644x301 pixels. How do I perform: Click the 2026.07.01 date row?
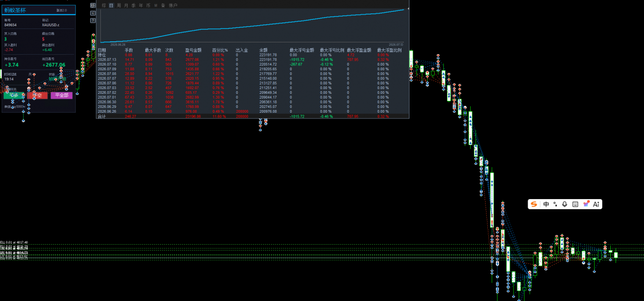(x=107, y=97)
